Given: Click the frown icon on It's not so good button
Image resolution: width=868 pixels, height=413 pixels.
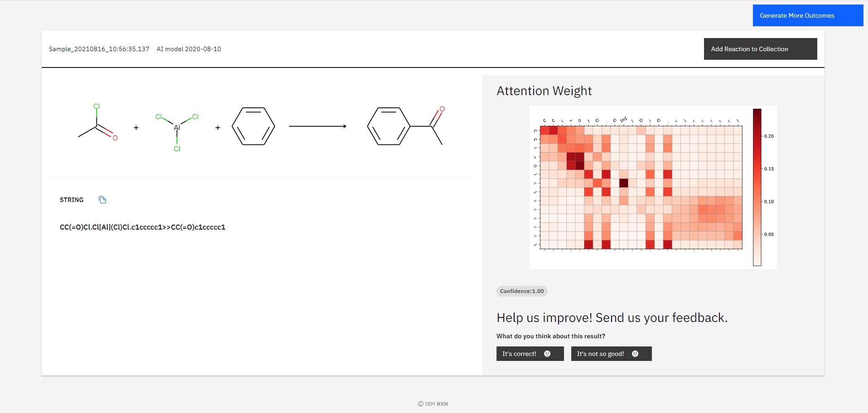Looking at the screenshot, I should point(635,353).
